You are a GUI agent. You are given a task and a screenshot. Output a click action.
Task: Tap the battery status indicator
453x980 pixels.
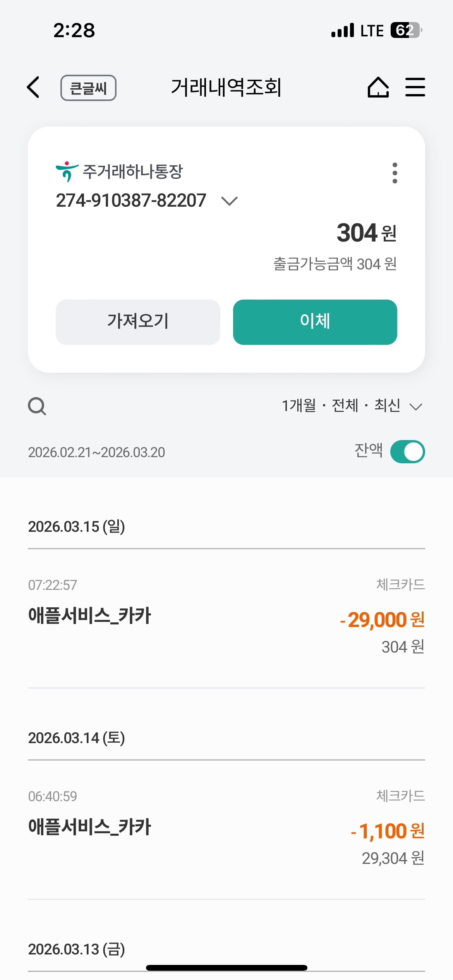pos(406,30)
